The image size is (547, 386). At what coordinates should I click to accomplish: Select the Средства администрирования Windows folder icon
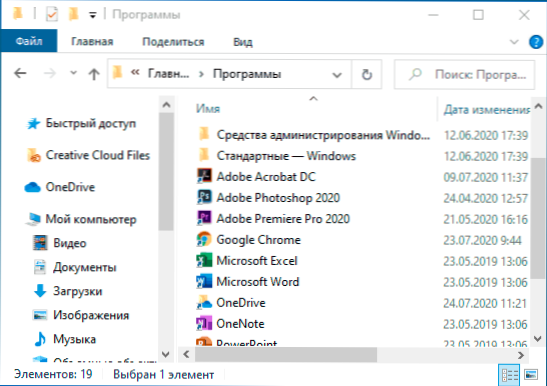[x=204, y=134]
